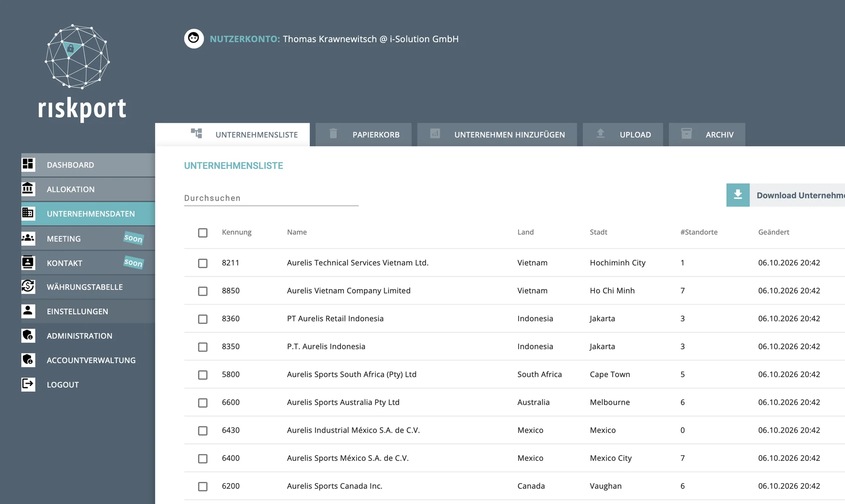Sort by the #Standorte column header
845x504 pixels.
[699, 232]
